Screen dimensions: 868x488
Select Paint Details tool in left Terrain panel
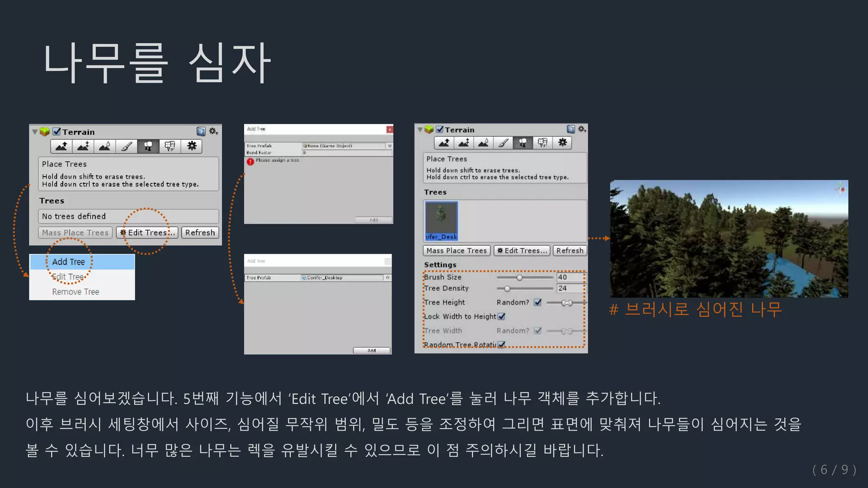point(170,147)
